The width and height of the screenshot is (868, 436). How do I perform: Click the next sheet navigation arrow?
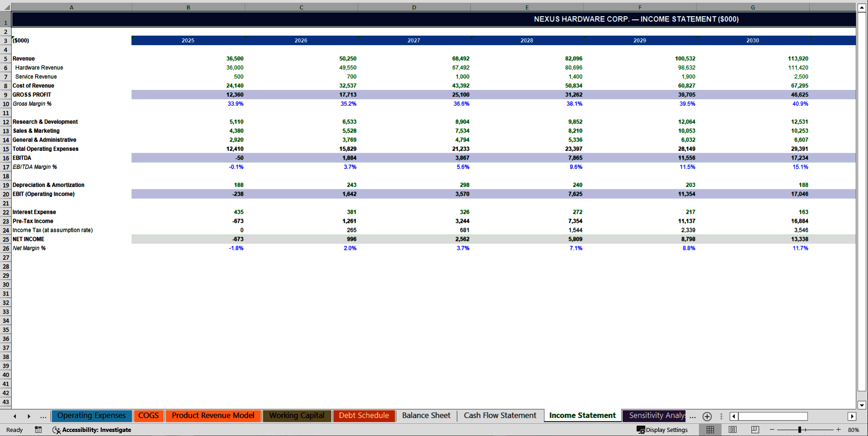pos(29,416)
